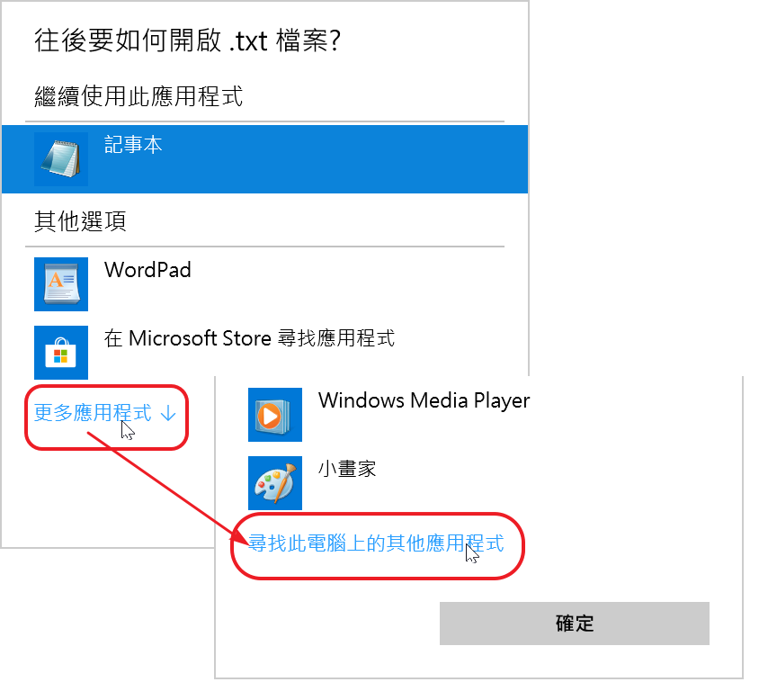Viewport: 768px width, 700px height.
Task: Choose WordPad from other options
Action: tap(147, 270)
